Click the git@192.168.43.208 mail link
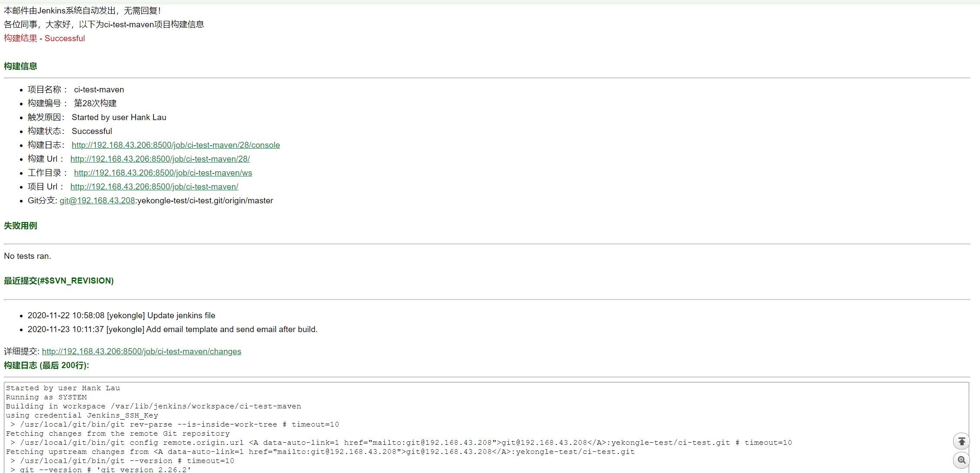 97,201
